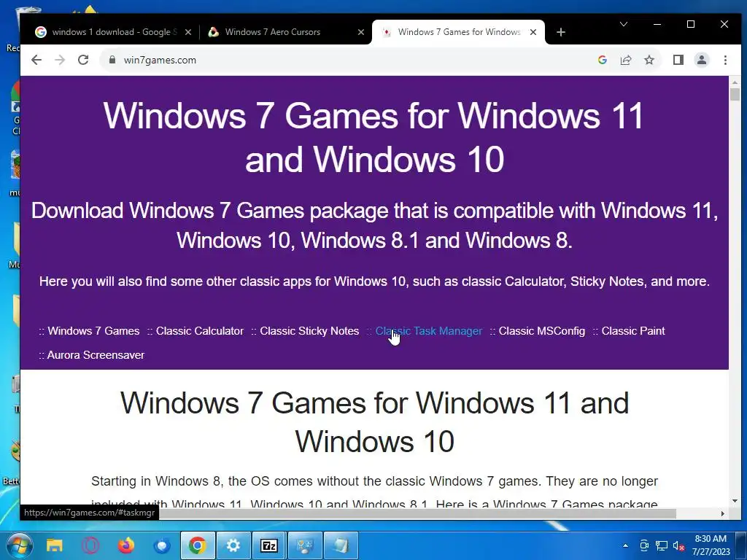Click the scroll down arrow
The image size is (747, 560).
point(735,501)
